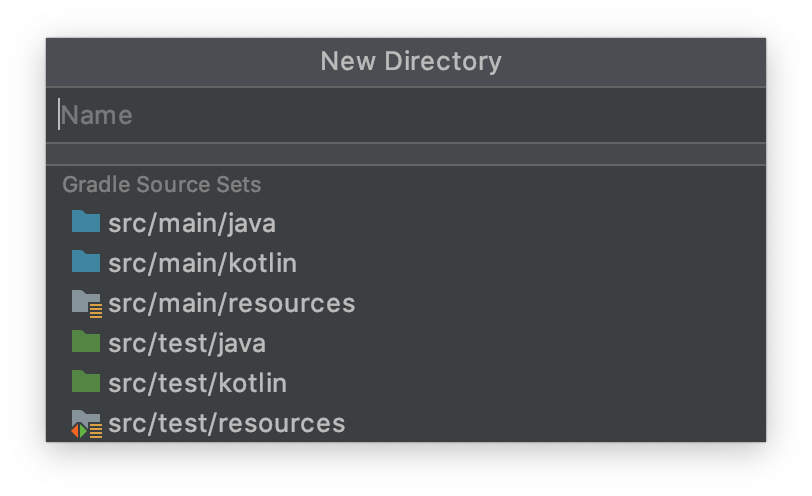The image size is (812, 496).
Task: Click the resources folder icon for src/main/resources
Action: click(85, 300)
